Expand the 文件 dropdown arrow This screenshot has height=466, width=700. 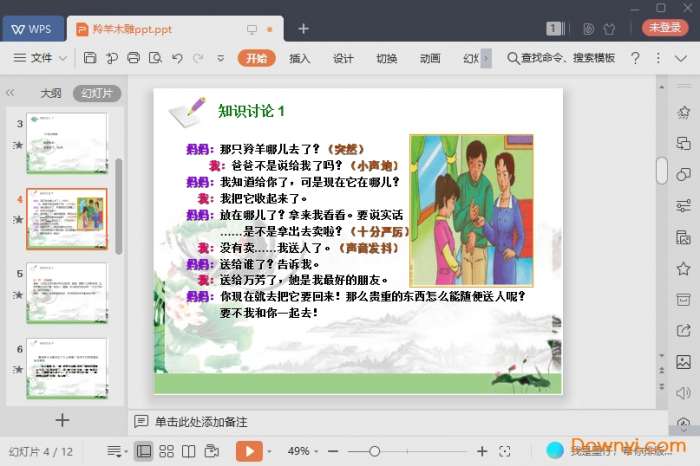click(63, 58)
